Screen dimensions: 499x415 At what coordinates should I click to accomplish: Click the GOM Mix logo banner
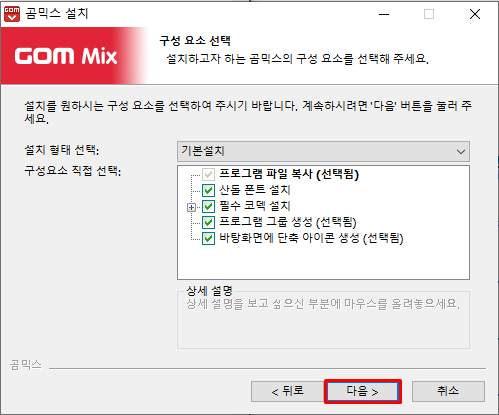(73, 55)
